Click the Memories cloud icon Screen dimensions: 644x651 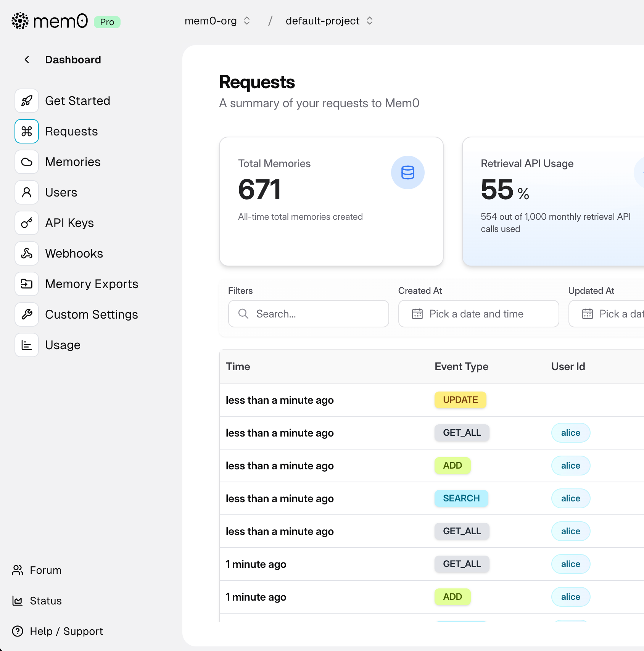(x=27, y=162)
